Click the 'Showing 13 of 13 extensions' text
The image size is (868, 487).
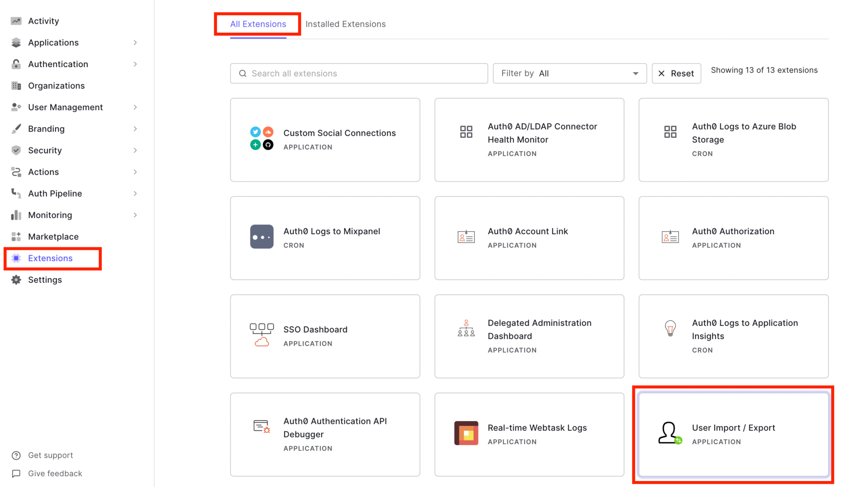tap(764, 70)
